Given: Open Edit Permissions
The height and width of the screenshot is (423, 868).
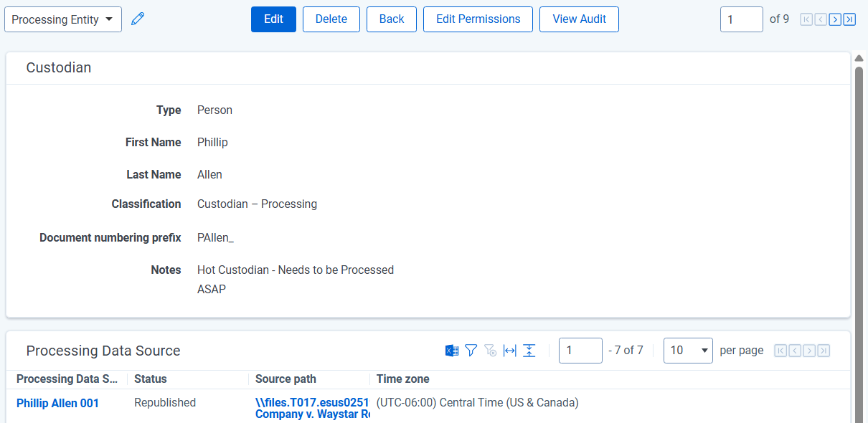Looking at the screenshot, I should (478, 19).
